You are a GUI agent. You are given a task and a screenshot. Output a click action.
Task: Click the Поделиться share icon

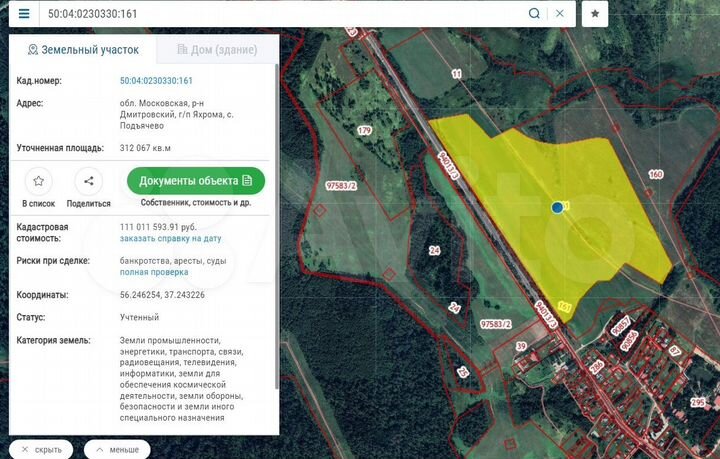pyautogui.click(x=89, y=181)
